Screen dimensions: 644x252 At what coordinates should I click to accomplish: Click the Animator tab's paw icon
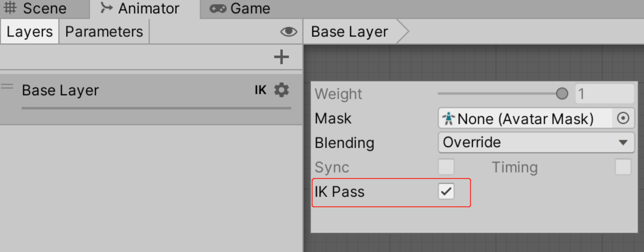[107, 8]
